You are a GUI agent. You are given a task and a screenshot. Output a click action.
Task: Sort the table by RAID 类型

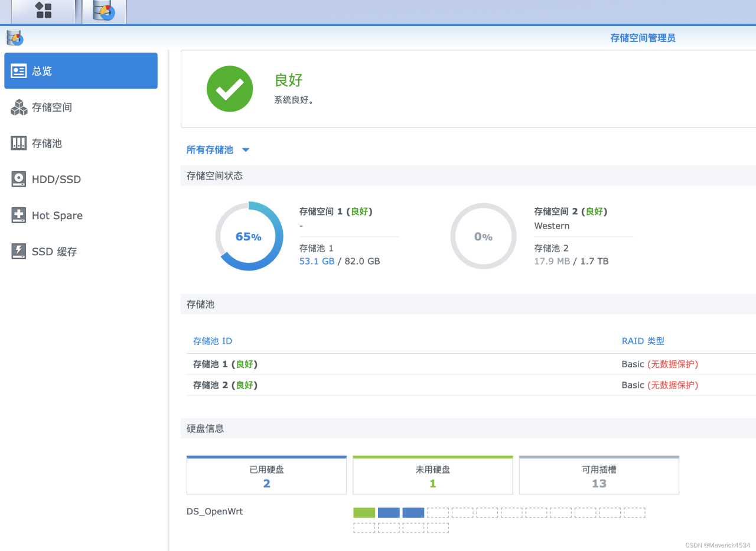click(x=643, y=341)
